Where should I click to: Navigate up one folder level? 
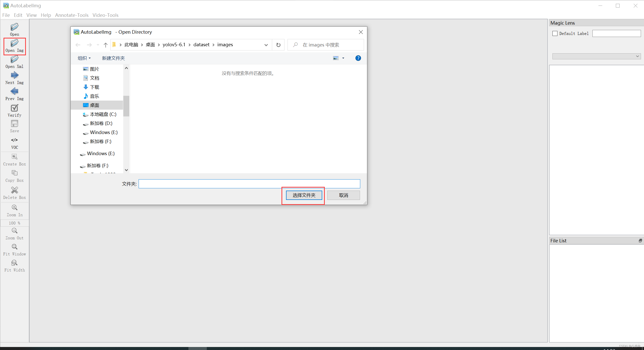(x=105, y=45)
